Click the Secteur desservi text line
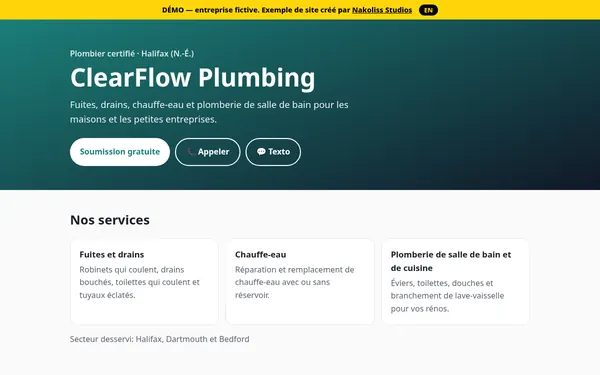Viewport: 600px width, 375px height. pyautogui.click(x=160, y=339)
